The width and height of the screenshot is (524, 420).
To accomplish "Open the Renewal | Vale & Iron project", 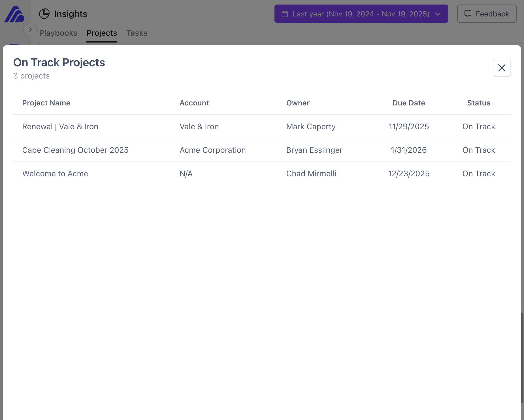I will [60, 127].
